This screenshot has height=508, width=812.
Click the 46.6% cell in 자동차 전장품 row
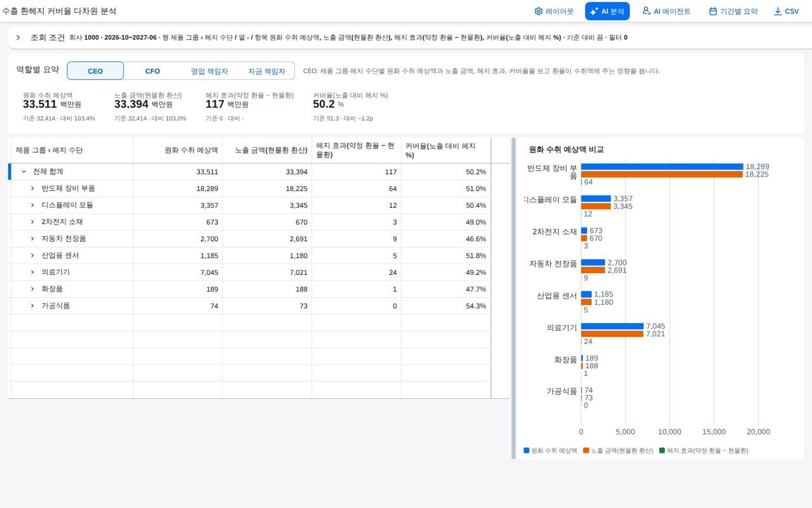click(x=446, y=239)
